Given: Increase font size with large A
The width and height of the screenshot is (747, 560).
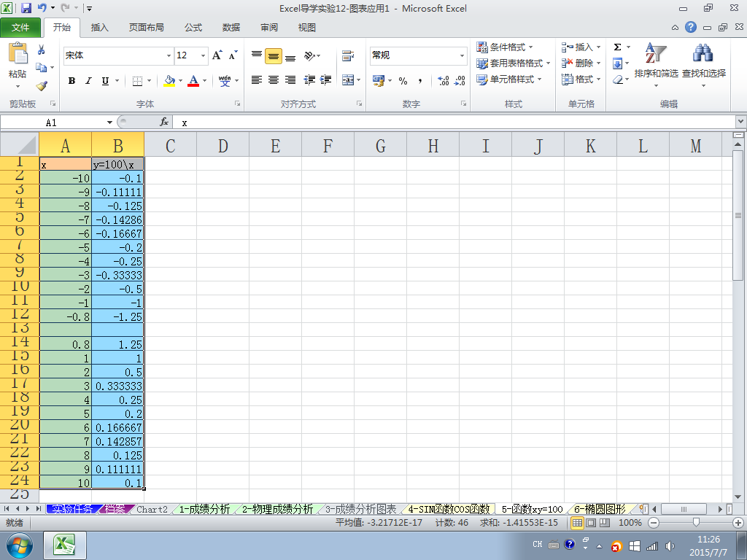Looking at the screenshot, I should pyautogui.click(x=217, y=55).
